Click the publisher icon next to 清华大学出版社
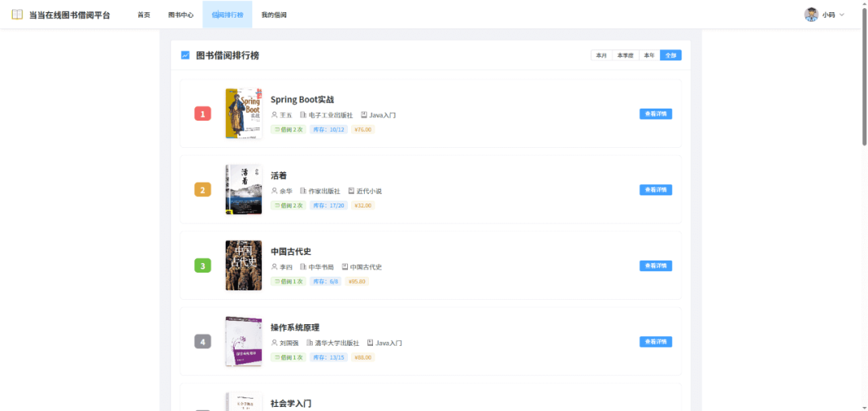868x411 pixels. (x=309, y=343)
